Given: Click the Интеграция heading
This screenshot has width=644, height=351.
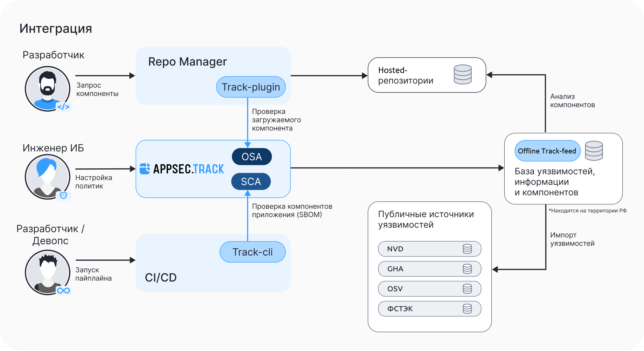Looking at the screenshot, I should pyautogui.click(x=56, y=29).
